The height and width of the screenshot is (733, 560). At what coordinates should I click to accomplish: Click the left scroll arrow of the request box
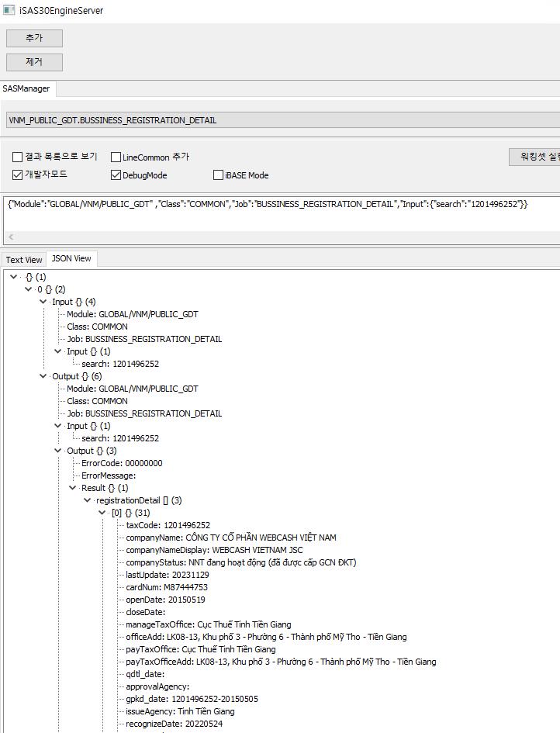pos(11,237)
